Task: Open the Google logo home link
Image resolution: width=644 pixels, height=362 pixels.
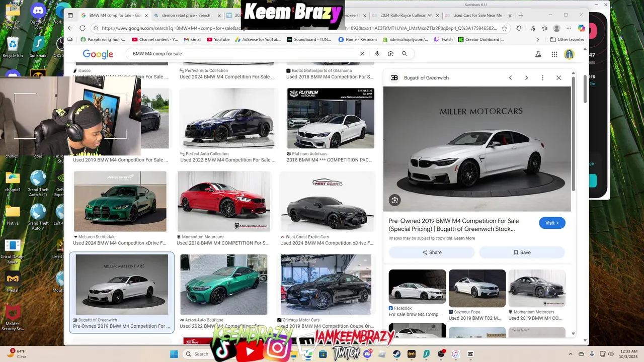Action: [98, 54]
